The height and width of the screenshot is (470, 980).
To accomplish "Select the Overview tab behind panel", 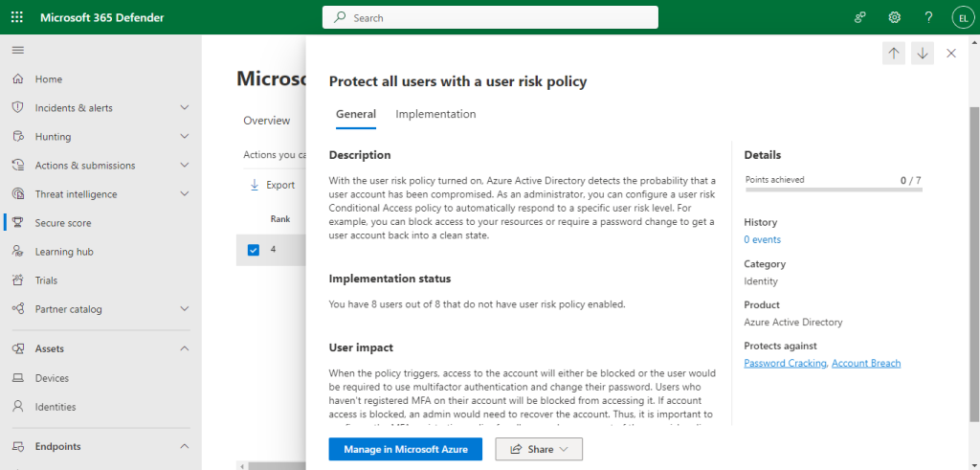I will click(267, 121).
